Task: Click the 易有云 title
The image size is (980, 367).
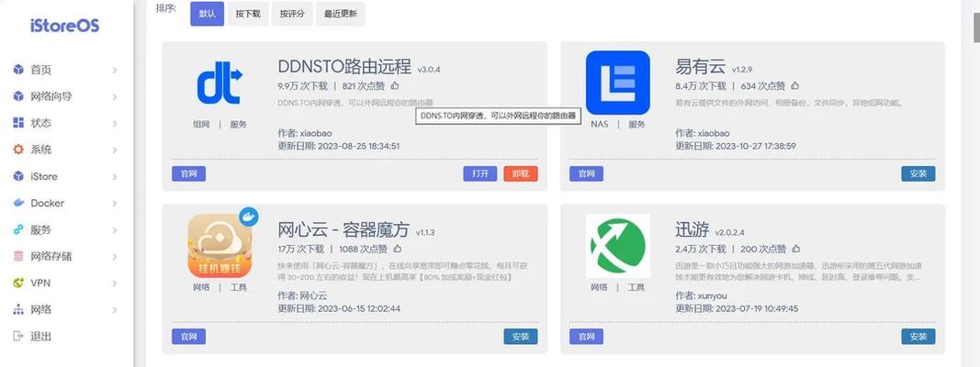Action: [x=701, y=66]
